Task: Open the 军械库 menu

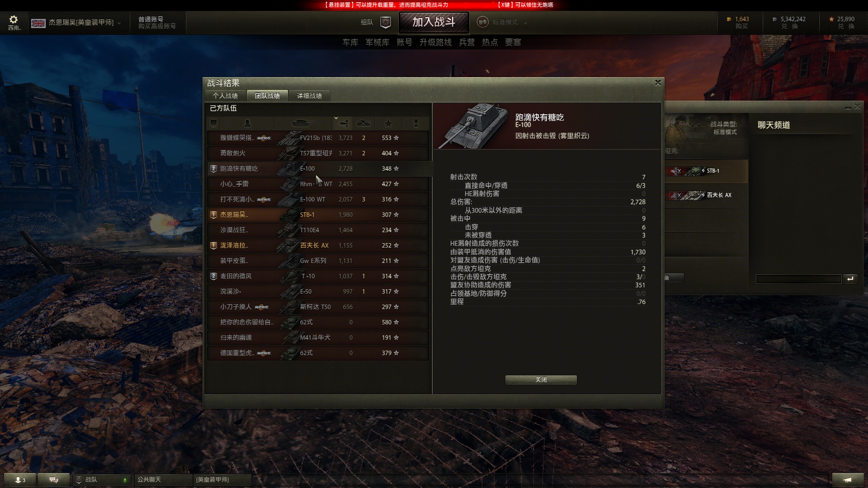Action: pyautogui.click(x=377, y=42)
